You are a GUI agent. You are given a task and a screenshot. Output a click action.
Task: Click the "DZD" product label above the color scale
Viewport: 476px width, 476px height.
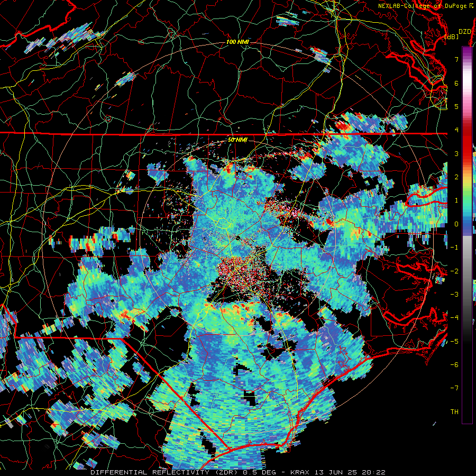(x=464, y=32)
